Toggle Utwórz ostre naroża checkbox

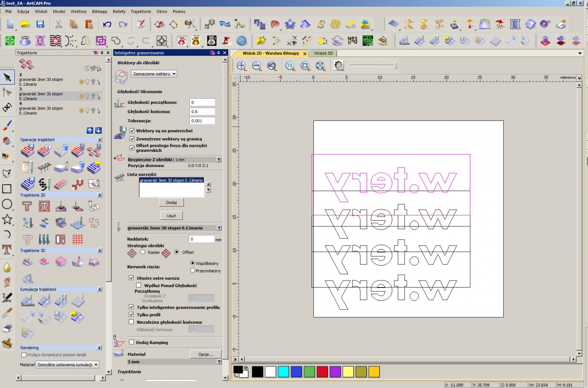point(131,278)
